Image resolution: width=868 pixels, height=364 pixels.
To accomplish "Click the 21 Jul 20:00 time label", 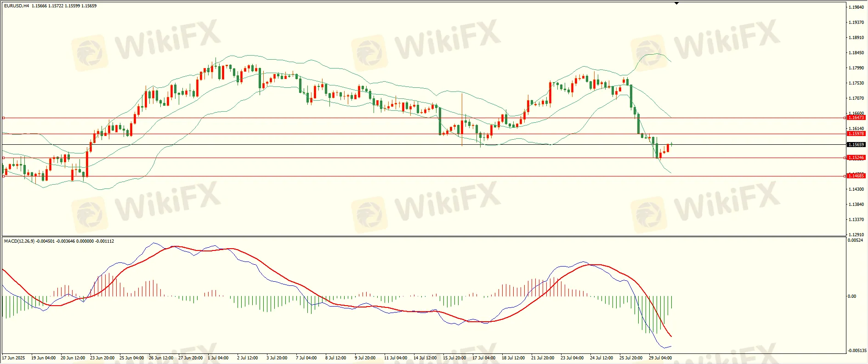I will [x=543, y=358].
